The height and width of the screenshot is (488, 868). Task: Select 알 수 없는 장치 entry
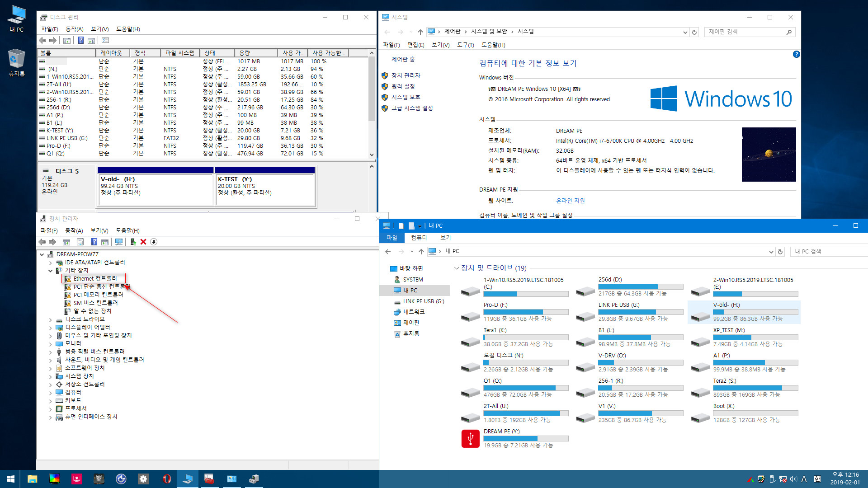(92, 311)
